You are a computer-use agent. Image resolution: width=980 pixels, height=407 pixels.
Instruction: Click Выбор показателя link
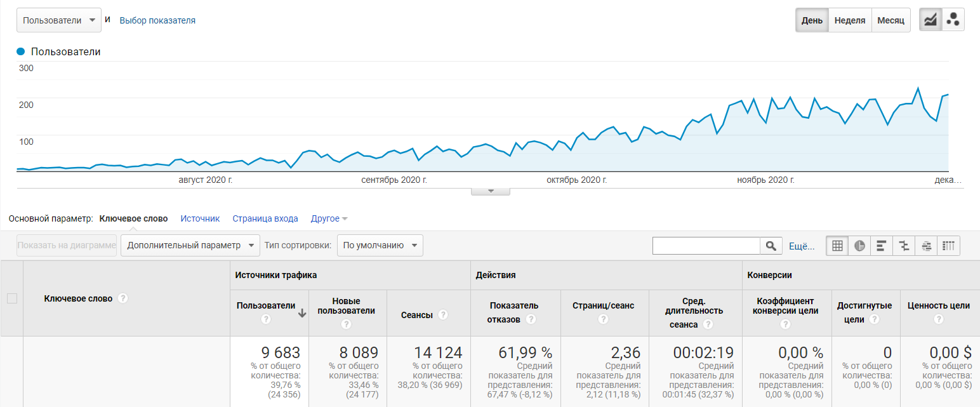(x=157, y=20)
